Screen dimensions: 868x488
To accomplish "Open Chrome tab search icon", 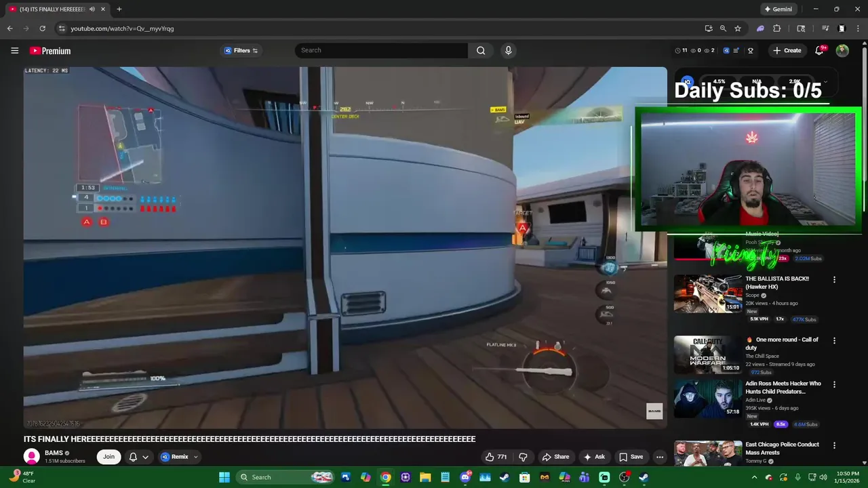I will click(x=801, y=28).
